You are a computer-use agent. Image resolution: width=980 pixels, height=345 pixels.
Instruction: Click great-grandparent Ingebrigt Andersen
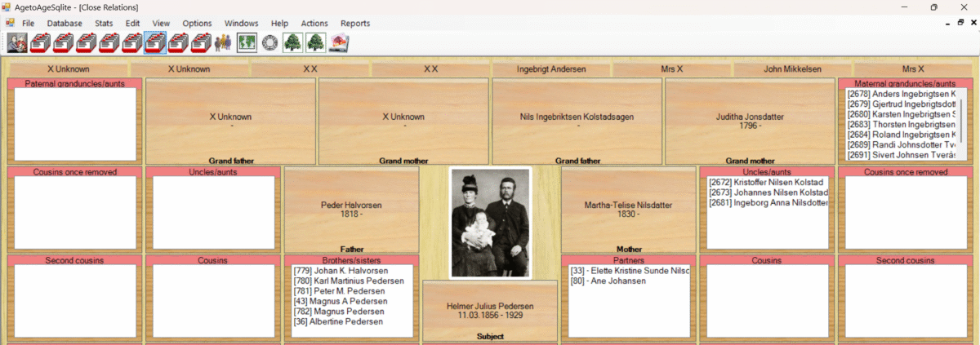[551, 69]
